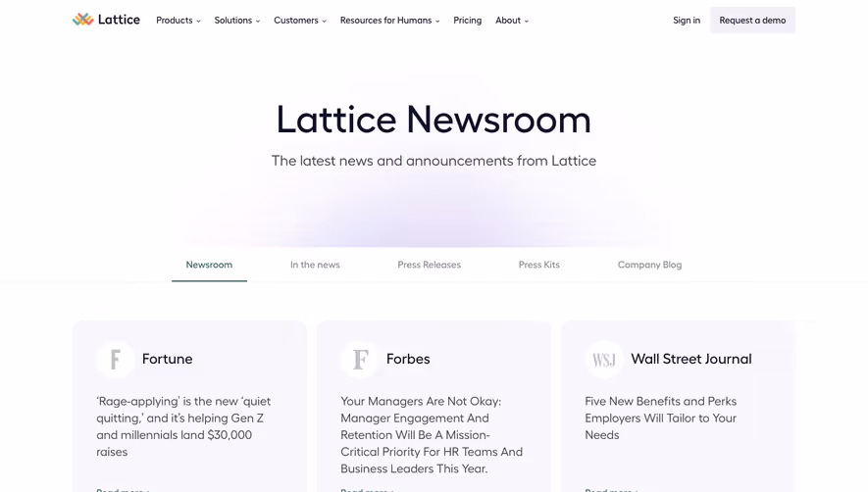Open the Fortune article card title
868x492 pixels.
pos(167,359)
